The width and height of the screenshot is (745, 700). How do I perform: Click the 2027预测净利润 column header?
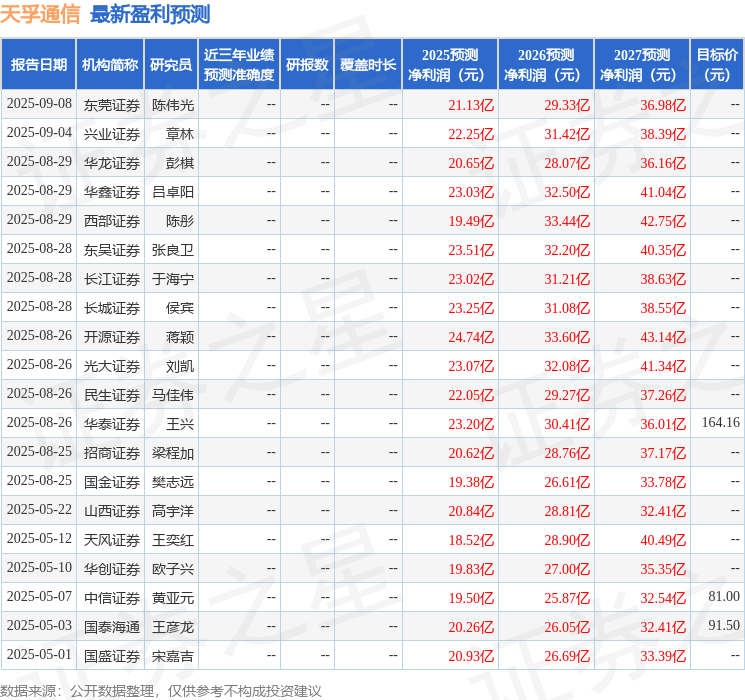pos(642,64)
